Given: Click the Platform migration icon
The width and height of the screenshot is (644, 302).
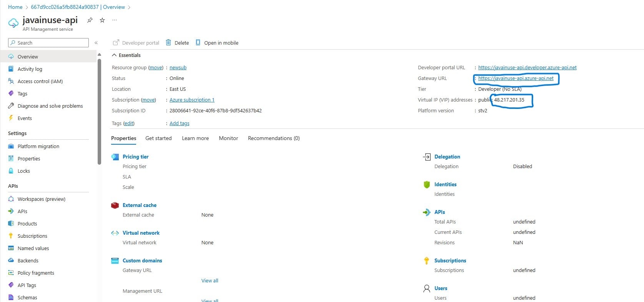Looking at the screenshot, I should 11,146.
